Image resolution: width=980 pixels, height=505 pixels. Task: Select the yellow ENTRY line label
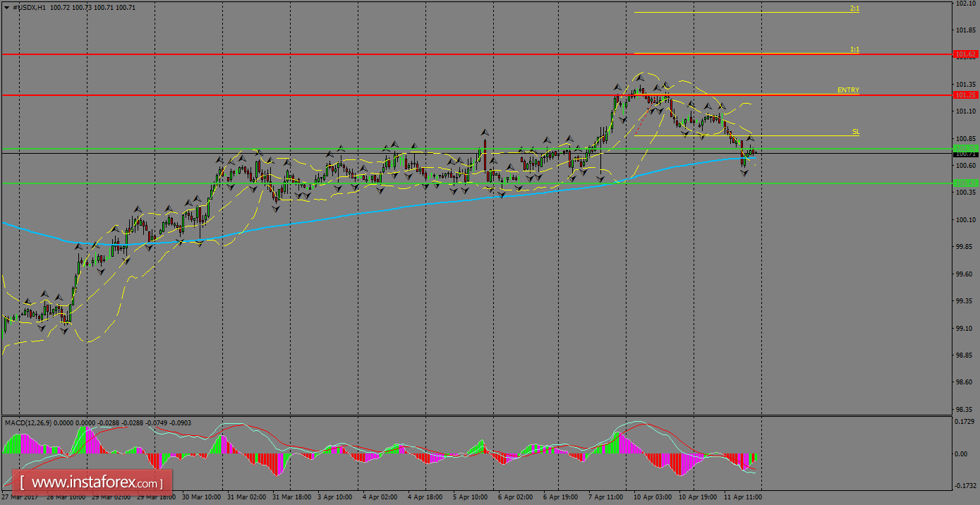[x=849, y=90]
